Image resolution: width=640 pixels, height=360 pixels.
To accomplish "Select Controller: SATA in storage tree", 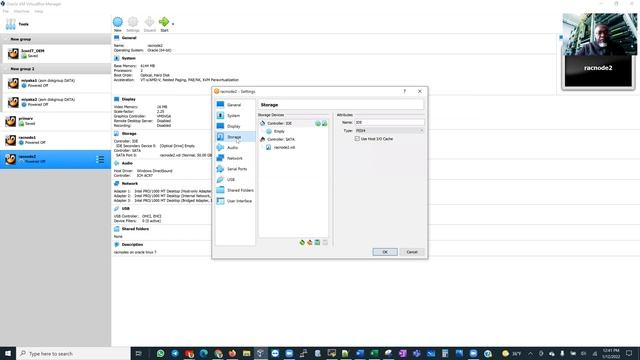I will (x=281, y=139).
